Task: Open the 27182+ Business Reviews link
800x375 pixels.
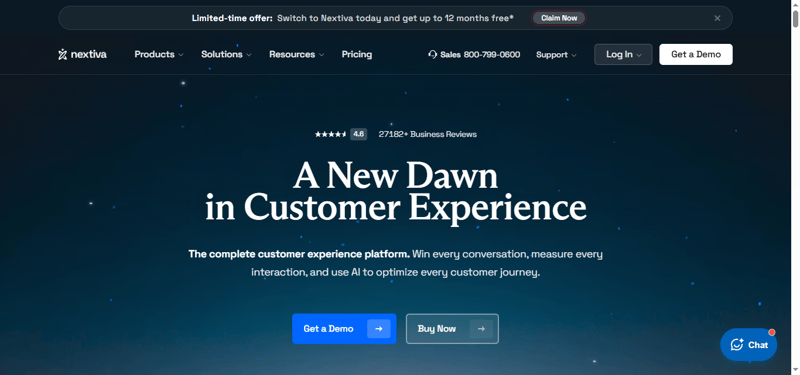Action: pos(428,134)
